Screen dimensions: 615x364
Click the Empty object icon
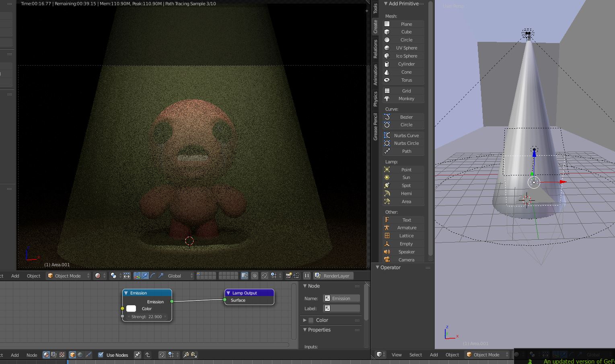(x=387, y=244)
